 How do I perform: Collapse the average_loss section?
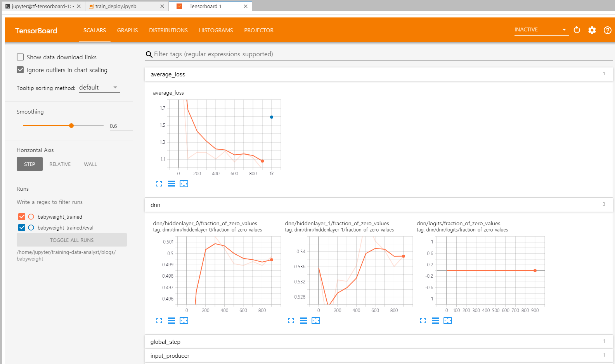pyautogui.click(x=379, y=74)
